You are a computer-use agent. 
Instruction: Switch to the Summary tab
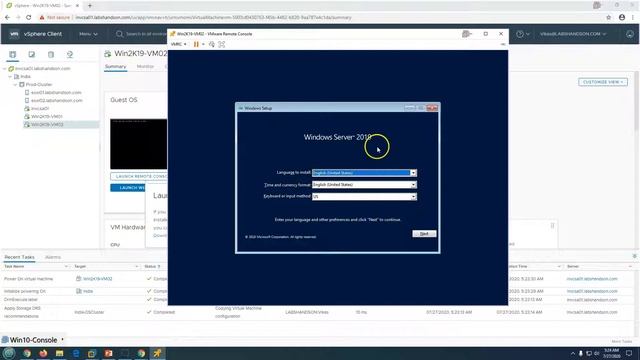pos(116,67)
